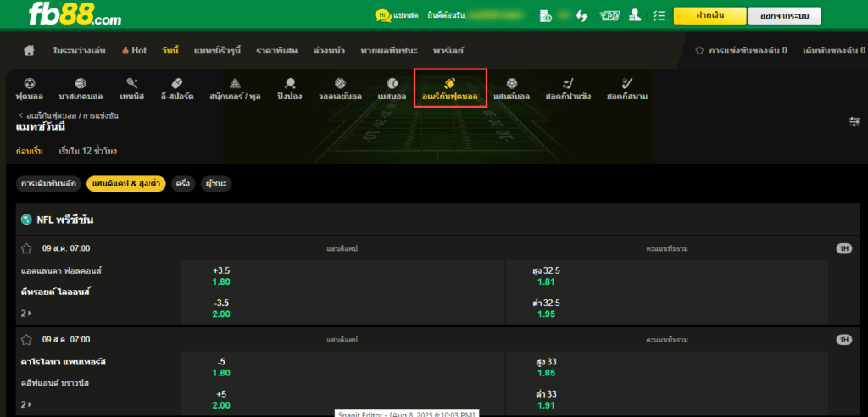The width and height of the screenshot is (868, 417).
Task: Expand the 2 more markets for Falcons match
Action: click(x=26, y=314)
